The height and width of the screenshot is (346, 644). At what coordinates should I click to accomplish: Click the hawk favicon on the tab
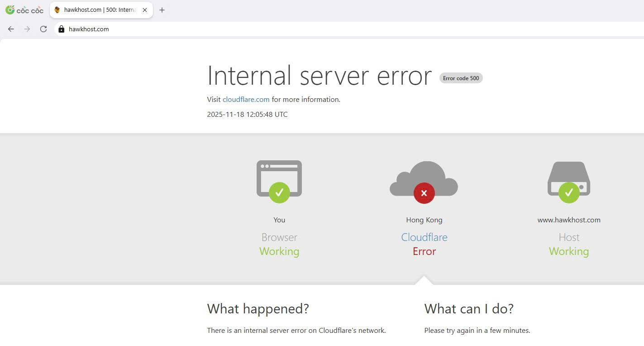pos(57,10)
